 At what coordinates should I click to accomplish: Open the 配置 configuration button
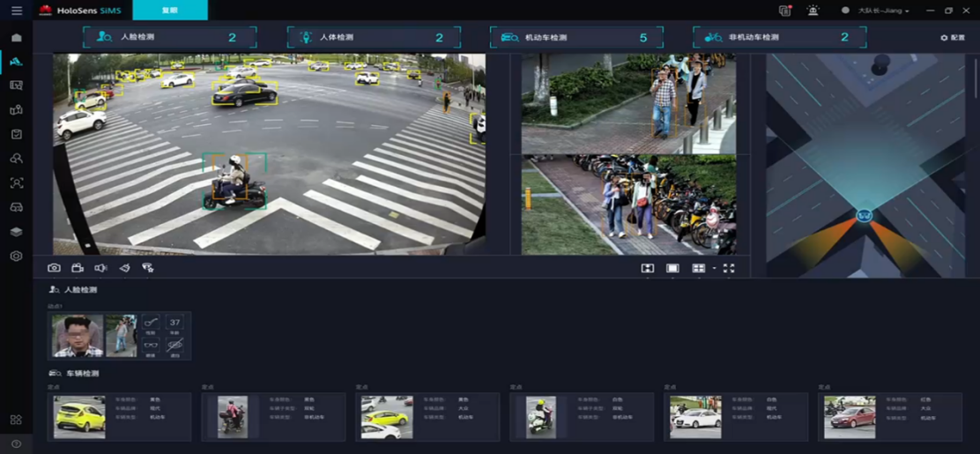pyautogui.click(x=953, y=38)
